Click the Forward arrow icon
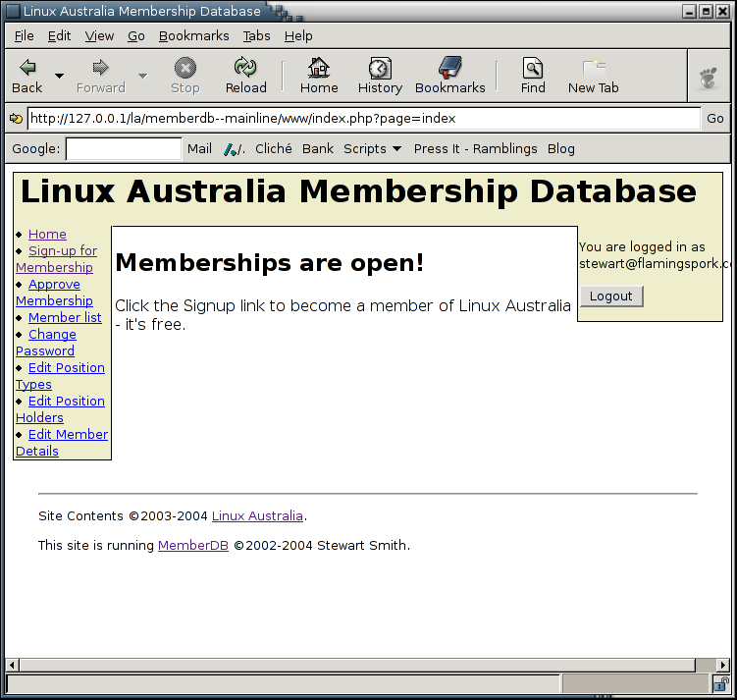Image resolution: width=737 pixels, height=700 pixels. tap(100, 68)
